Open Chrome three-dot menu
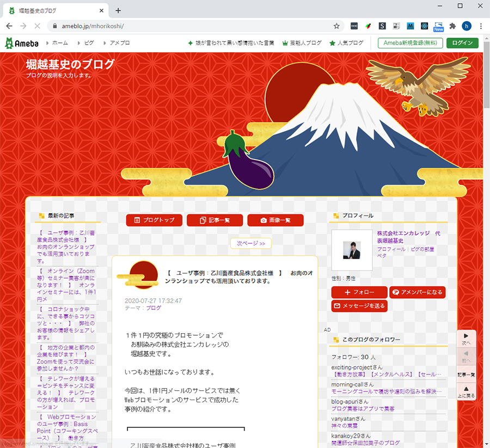 pyautogui.click(x=481, y=26)
